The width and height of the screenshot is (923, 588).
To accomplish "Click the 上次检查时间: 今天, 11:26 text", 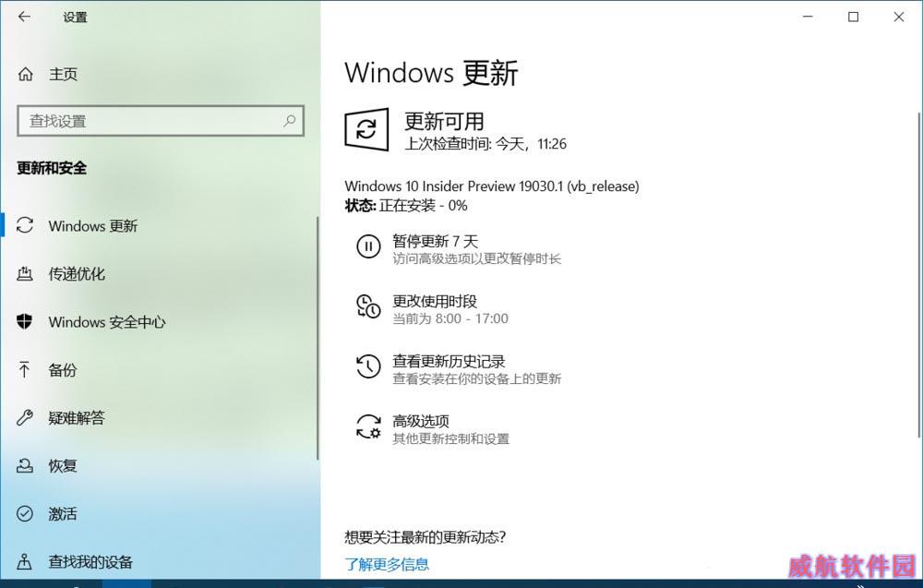I will [x=485, y=144].
